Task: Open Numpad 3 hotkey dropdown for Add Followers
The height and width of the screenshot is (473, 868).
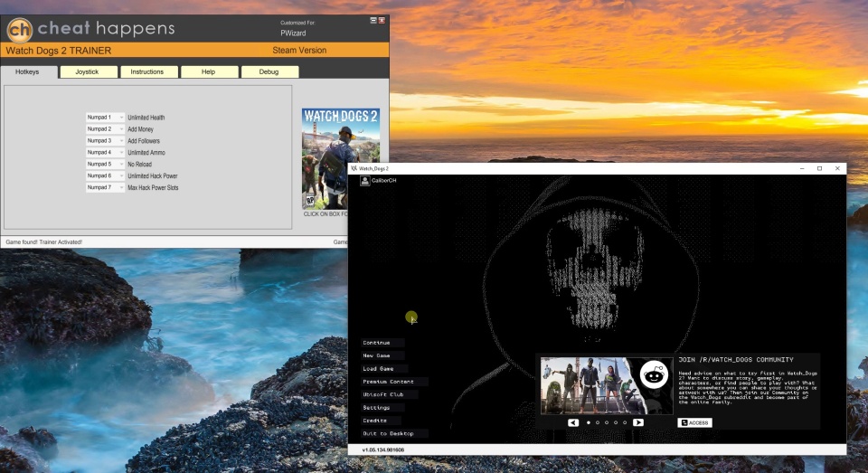Action: point(105,141)
